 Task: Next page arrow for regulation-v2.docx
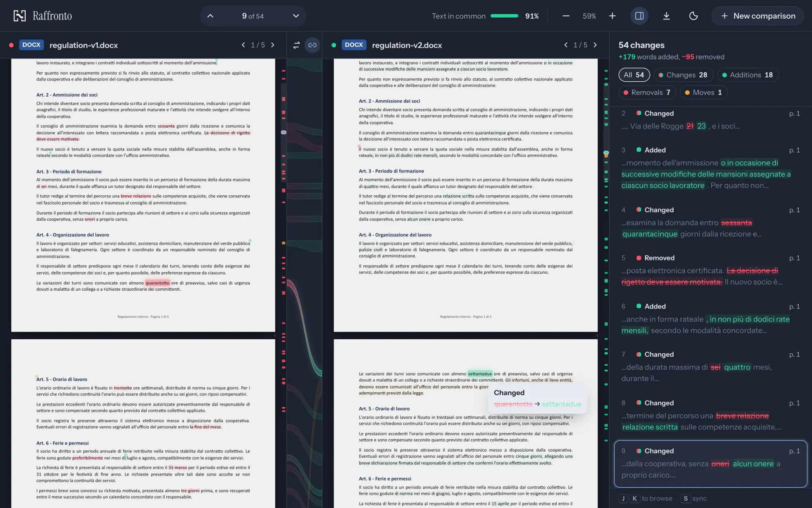click(595, 45)
